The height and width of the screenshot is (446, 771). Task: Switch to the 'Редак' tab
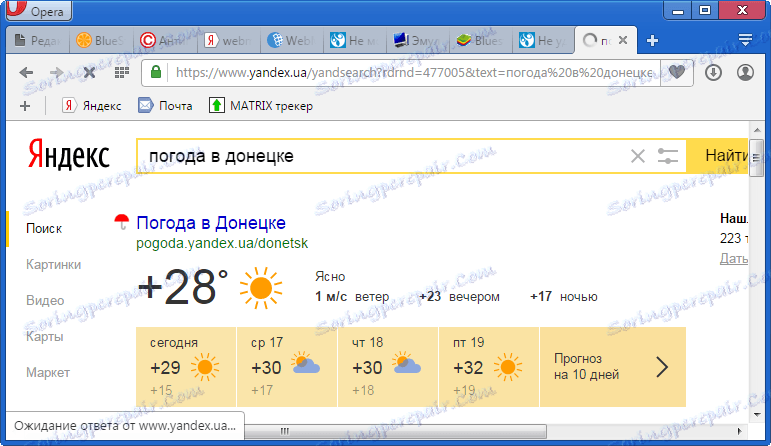point(38,41)
